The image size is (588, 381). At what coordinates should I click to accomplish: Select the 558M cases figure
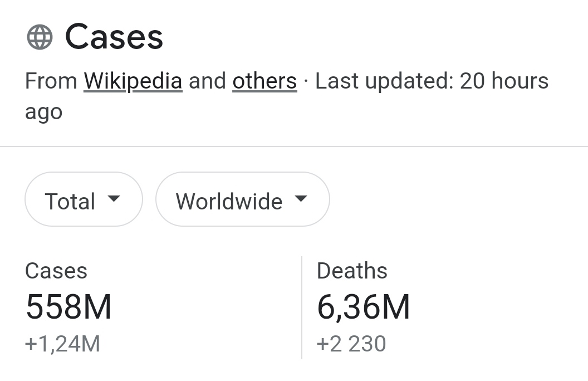pos(68,307)
